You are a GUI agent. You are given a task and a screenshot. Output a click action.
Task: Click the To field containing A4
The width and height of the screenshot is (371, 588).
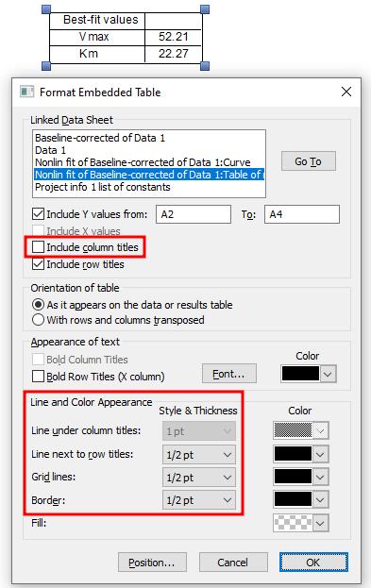[302, 214]
